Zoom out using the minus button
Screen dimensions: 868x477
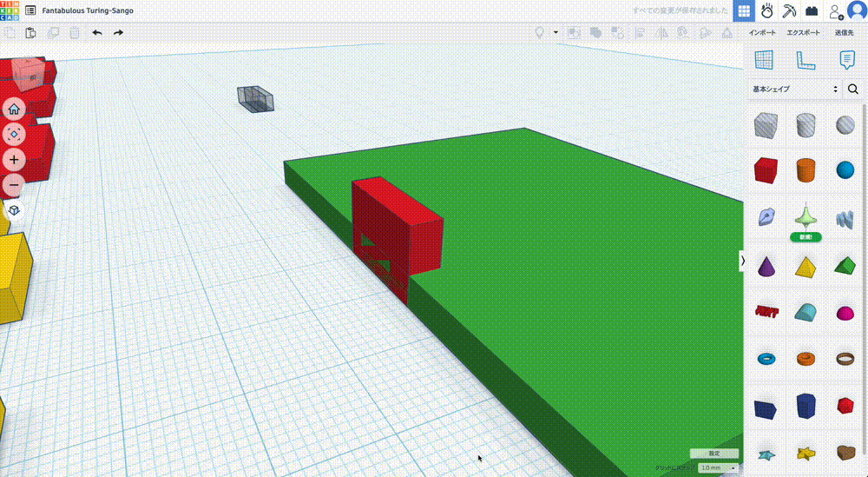15,185
